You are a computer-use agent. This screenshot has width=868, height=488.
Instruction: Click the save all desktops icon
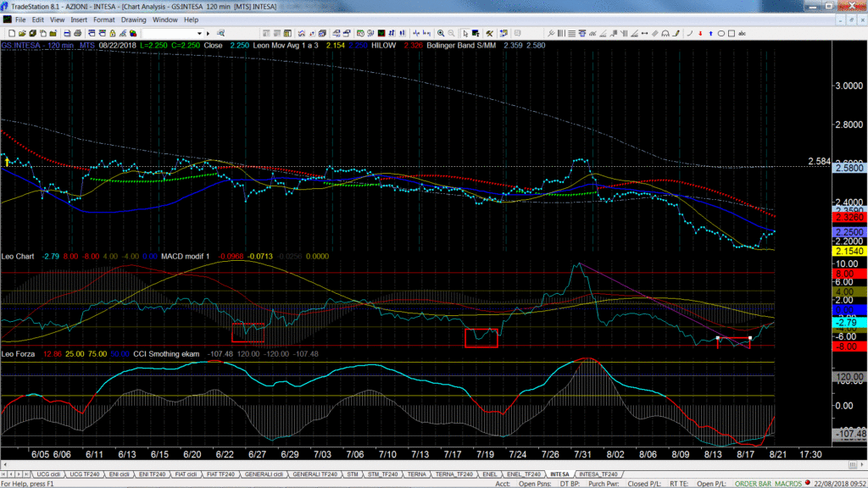pyautogui.click(x=33, y=34)
